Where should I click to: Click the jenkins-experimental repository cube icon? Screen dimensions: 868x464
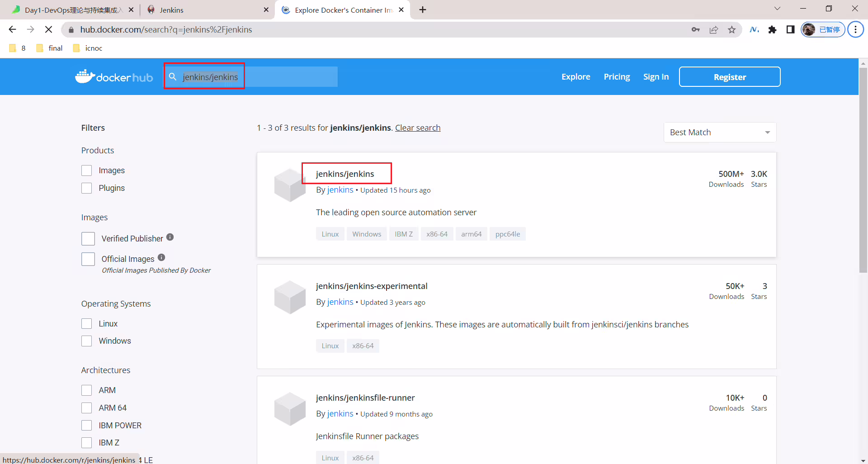click(x=290, y=297)
